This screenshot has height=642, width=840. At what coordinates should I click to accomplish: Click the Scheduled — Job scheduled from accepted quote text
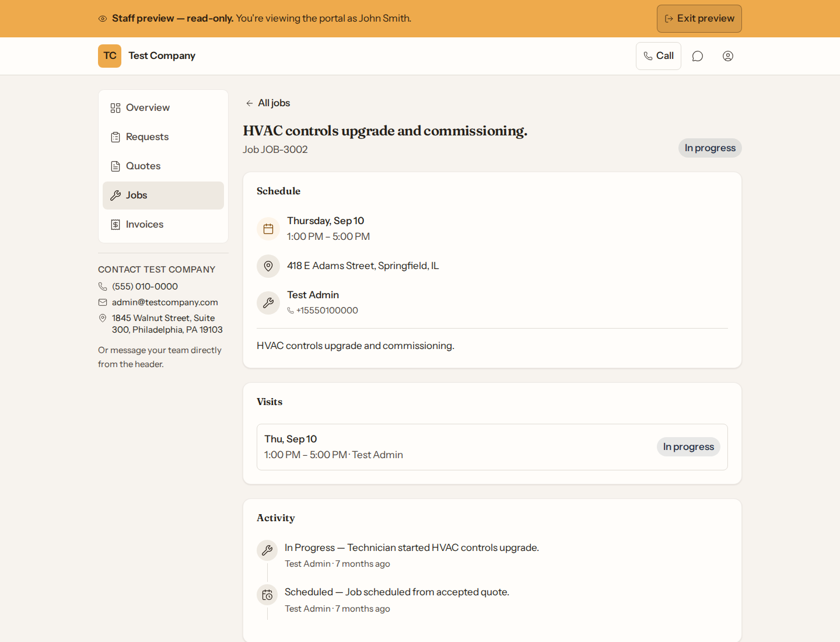coord(397,592)
